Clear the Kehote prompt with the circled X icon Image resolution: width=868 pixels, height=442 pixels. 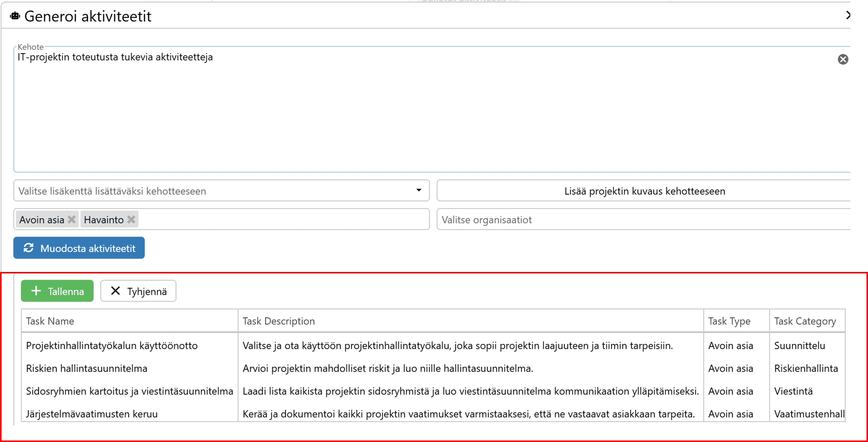pyautogui.click(x=843, y=59)
